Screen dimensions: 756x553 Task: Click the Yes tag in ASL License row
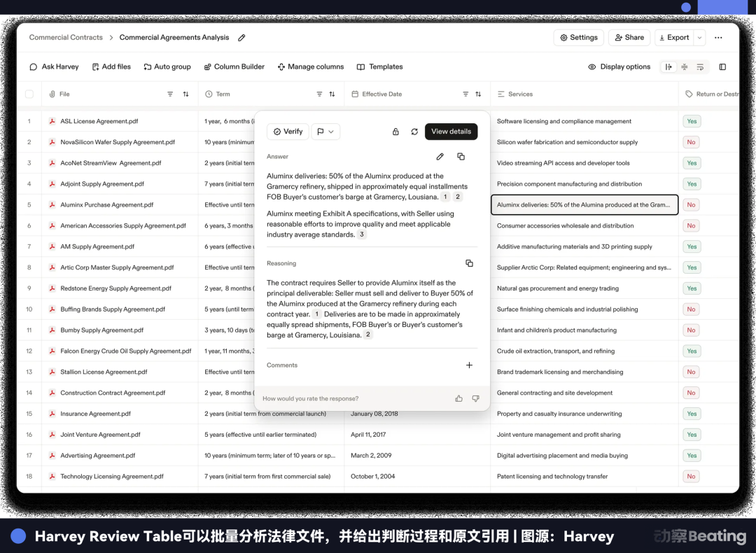pos(692,122)
